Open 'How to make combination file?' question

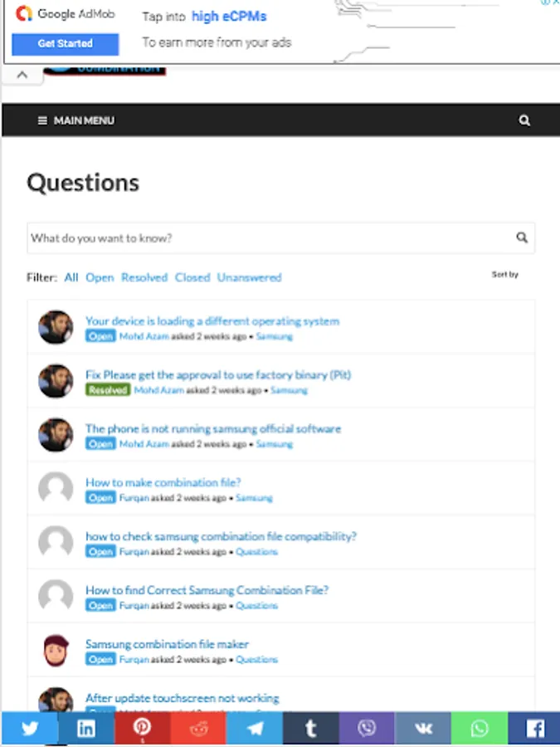click(x=163, y=482)
